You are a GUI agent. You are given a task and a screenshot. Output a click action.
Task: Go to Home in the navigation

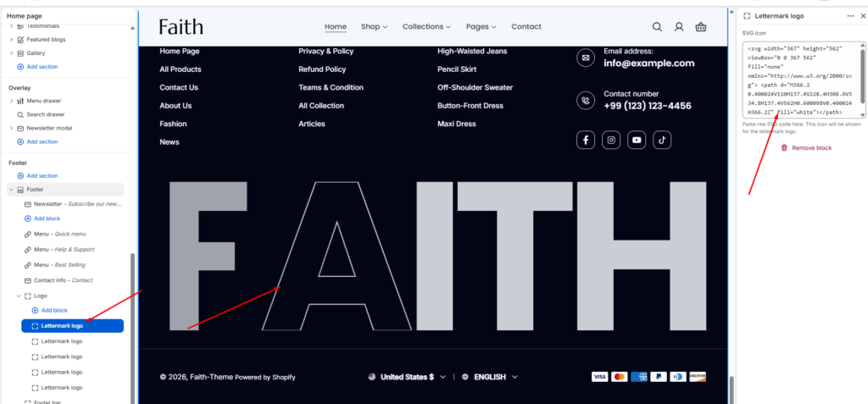pos(336,26)
